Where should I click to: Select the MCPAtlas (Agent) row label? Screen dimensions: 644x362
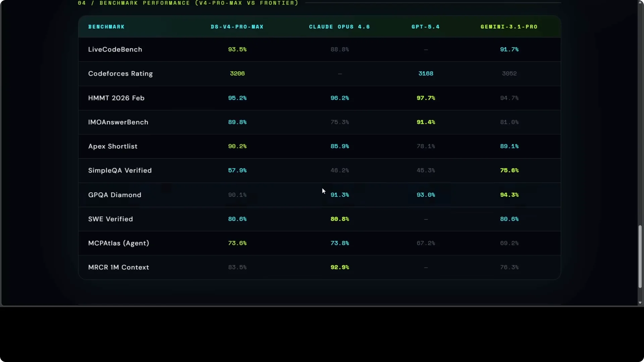pyautogui.click(x=119, y=243)
